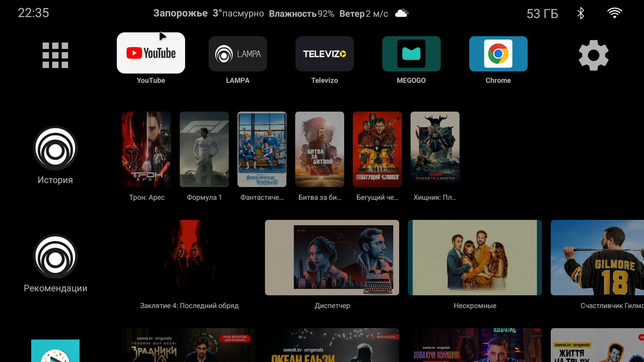Open the Нескромные recommendation card

pos(475,257)
